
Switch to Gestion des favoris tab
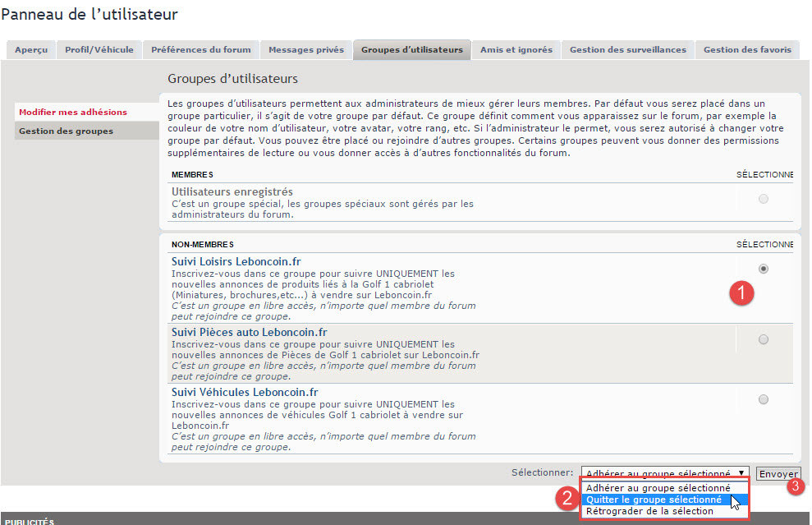point(747,49)
